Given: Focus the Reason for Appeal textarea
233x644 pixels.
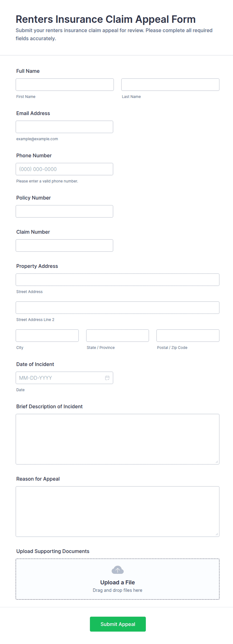Looking at the screenshot, I should [x=118, y=511].
